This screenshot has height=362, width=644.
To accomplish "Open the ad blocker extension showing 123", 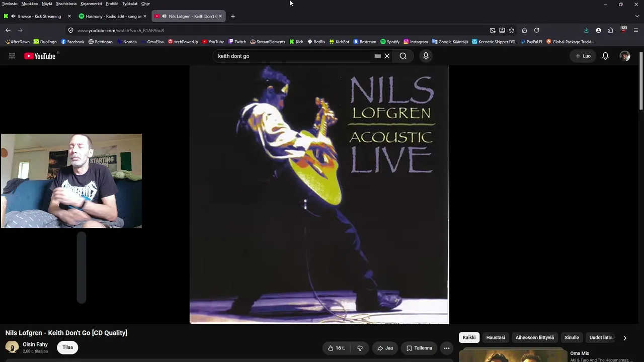I will [623, 30].
